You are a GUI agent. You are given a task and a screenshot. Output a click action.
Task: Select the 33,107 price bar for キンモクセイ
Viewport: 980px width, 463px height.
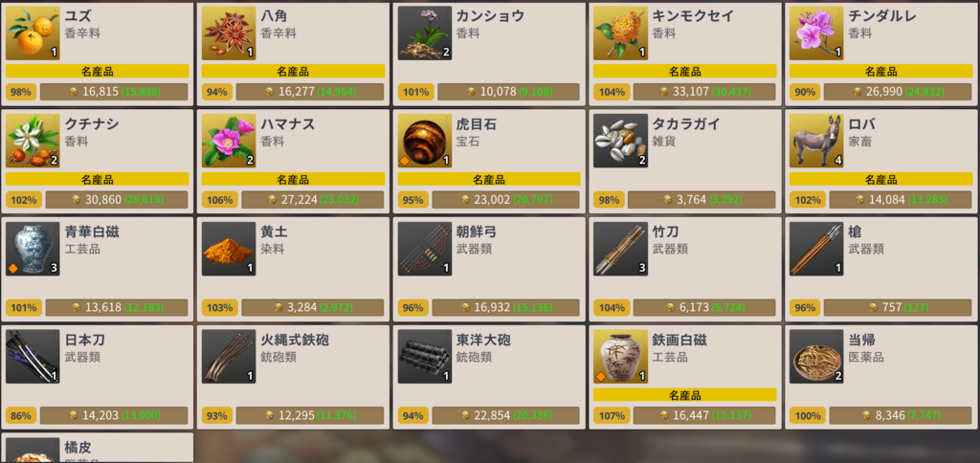click(x=704, y=92)
